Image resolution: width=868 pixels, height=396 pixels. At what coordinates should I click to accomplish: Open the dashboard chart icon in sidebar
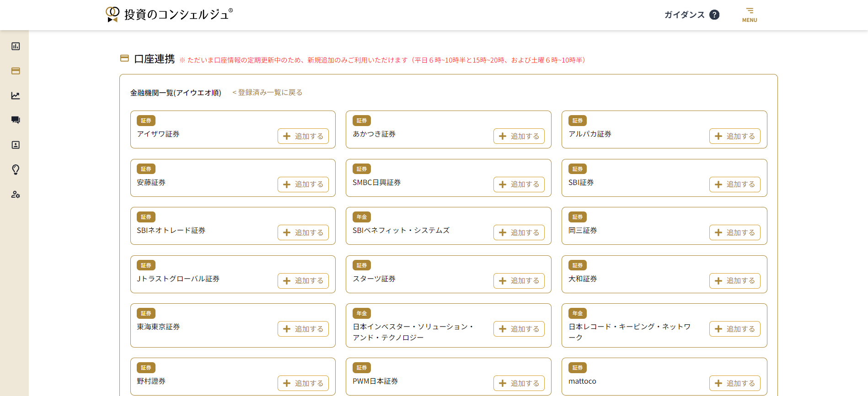16,46
